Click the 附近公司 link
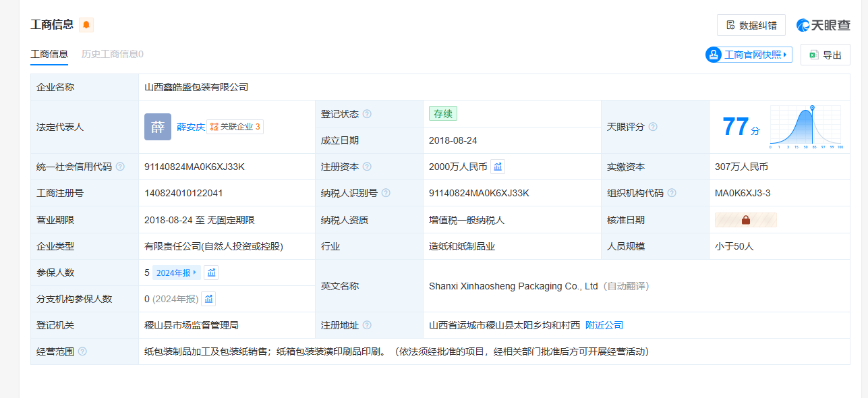Screen dimensions: 868x398 click(x=604, y=325)
